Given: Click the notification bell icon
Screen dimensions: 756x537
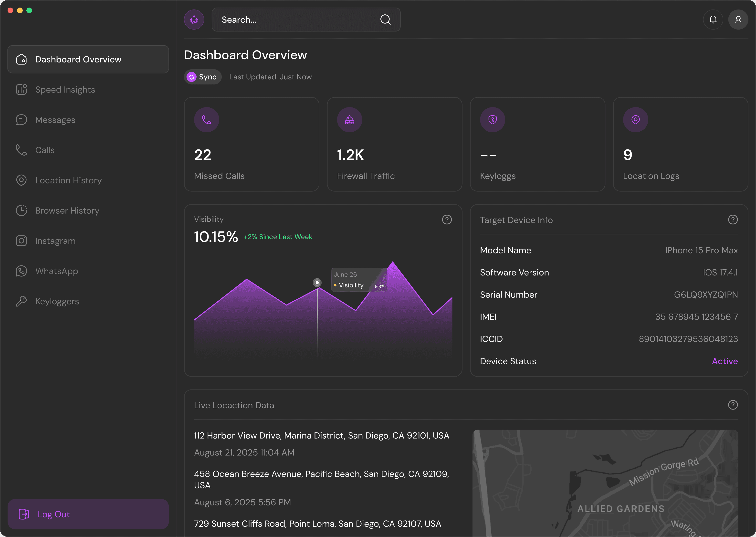Looking at the screenshot, I should (713, 20).
